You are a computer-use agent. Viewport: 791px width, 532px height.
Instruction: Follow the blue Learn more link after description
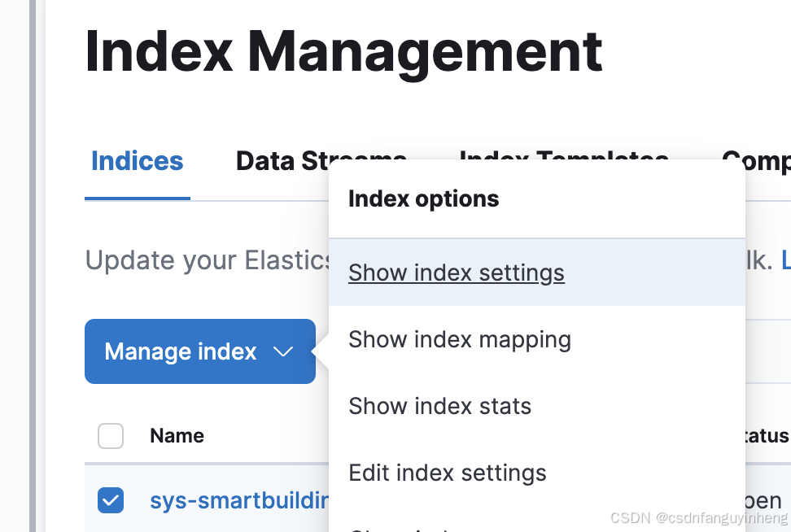786,260
